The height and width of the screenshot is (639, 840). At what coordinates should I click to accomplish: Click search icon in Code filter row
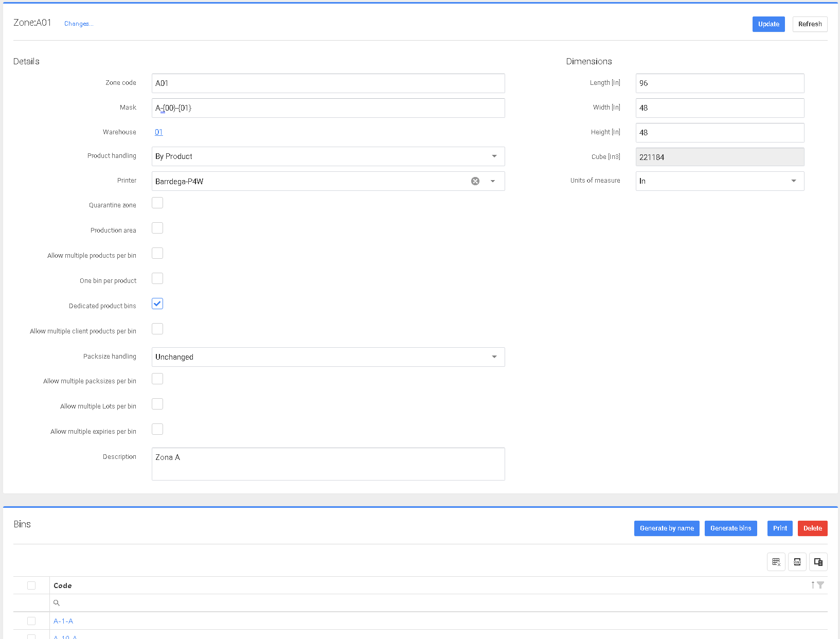[57, 603]
